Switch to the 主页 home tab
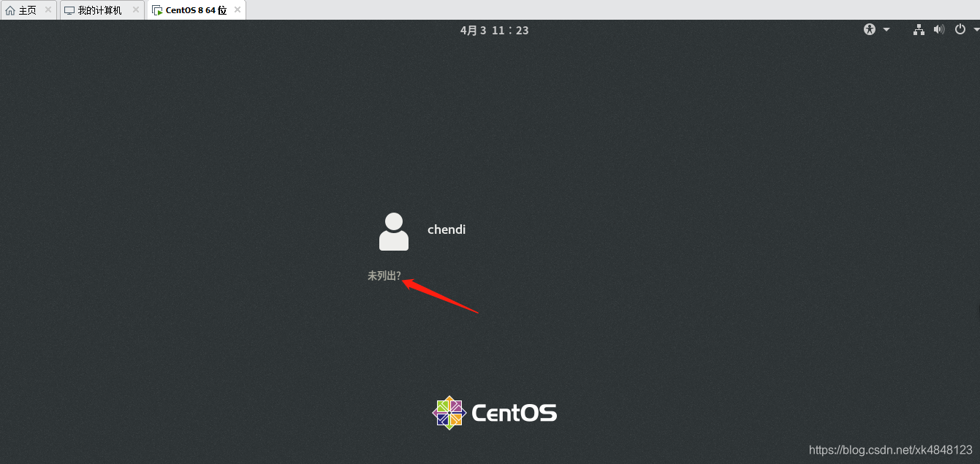Screen dimensions: 980x464 (x=28, y=10)
